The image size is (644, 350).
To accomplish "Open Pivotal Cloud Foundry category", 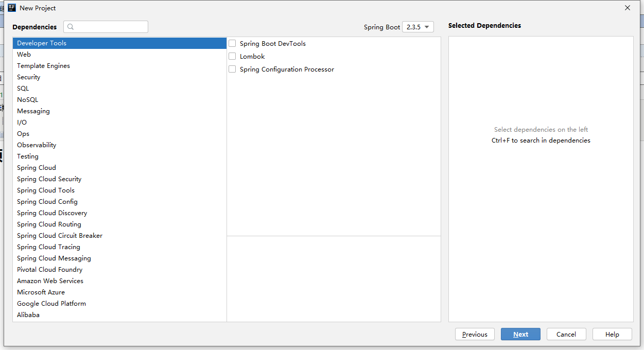I will [119, 270].
